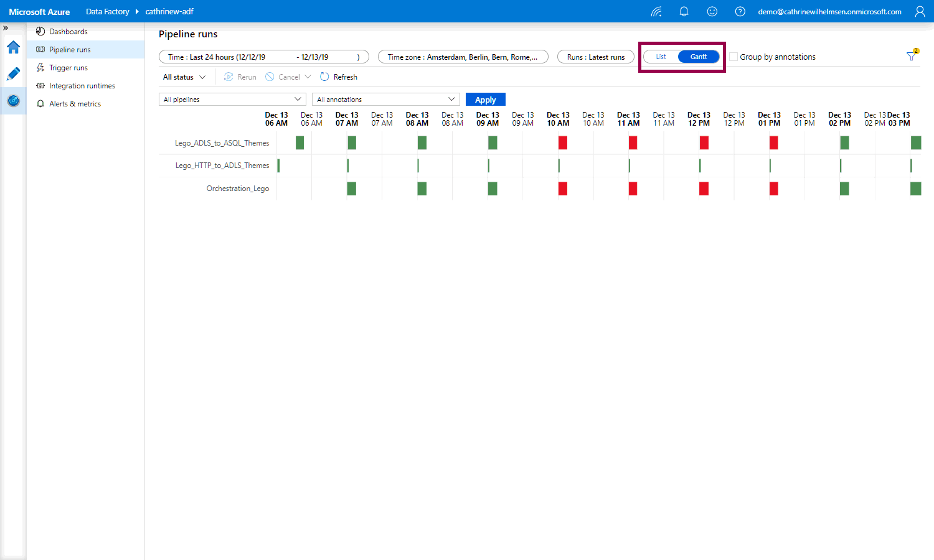
Task: Select the Gantt view toggle
Action: coord(699,57)
